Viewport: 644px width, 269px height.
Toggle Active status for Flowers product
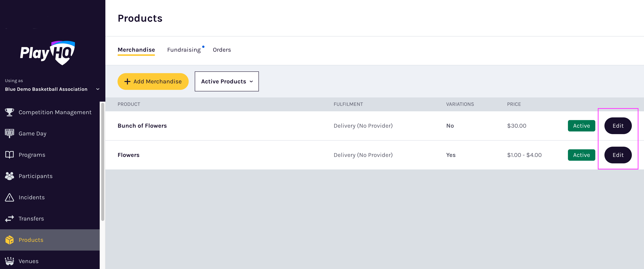pos(581,155)
